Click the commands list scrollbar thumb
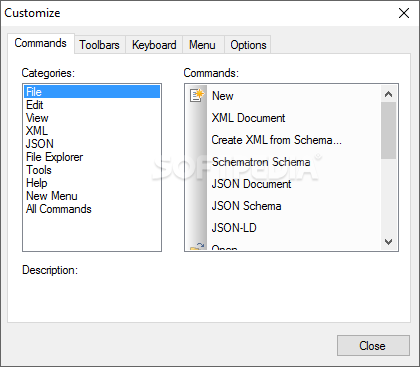Screen dimensions: 420x367 (388, 130)
